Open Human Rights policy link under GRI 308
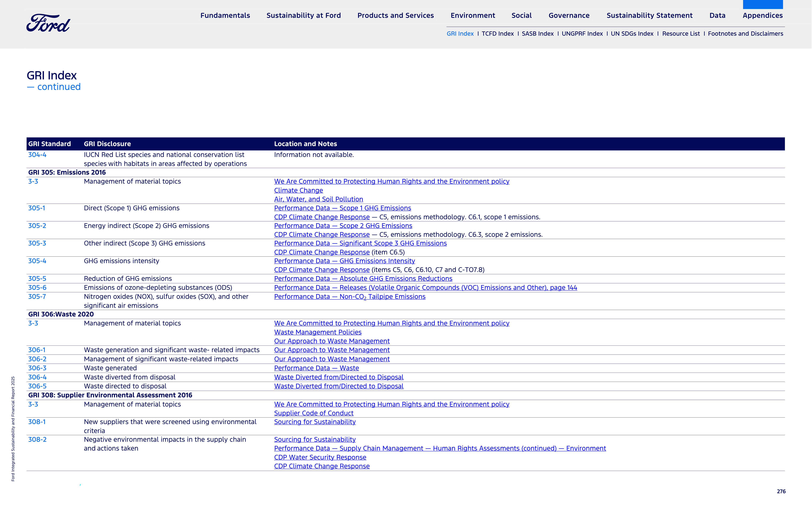 (x=392, y=404)
